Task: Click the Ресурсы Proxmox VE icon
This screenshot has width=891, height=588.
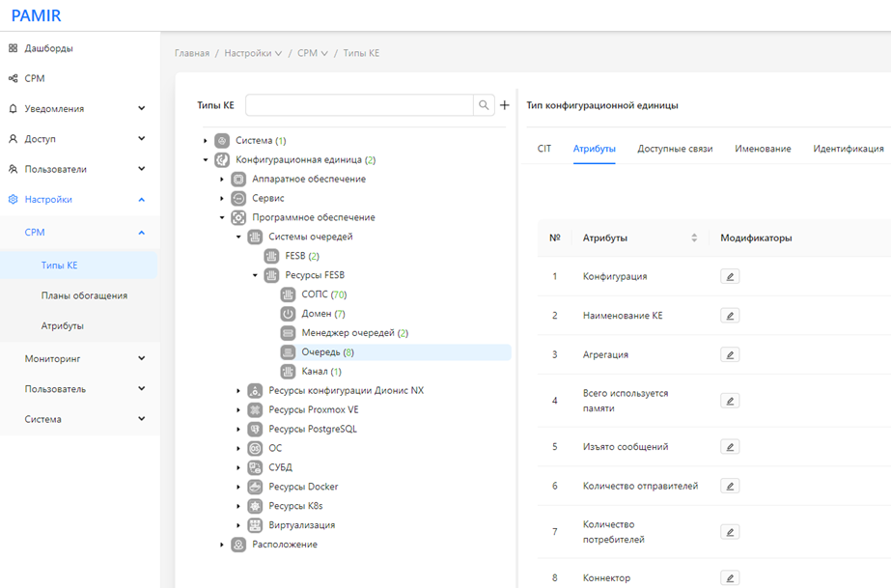Action: 255,409
